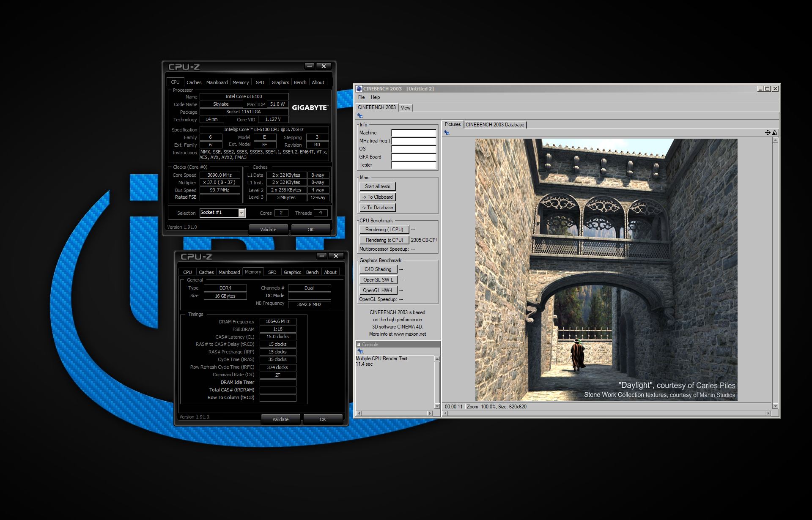812x520 pixels.
Task: Click the GFX-Board input field
Action: click(x=414, y=157)
